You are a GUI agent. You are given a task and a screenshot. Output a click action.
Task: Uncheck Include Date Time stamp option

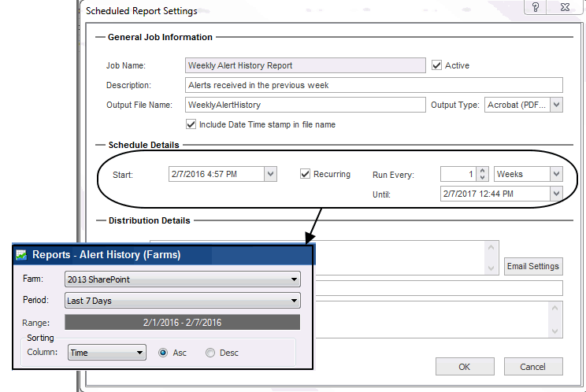(191, 124)
